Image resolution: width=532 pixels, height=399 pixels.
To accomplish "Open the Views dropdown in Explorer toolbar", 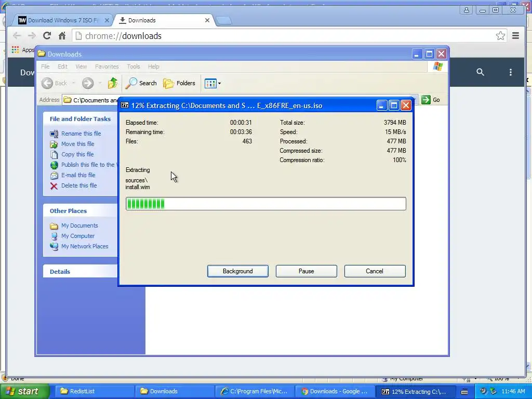I will click(212, 83).
